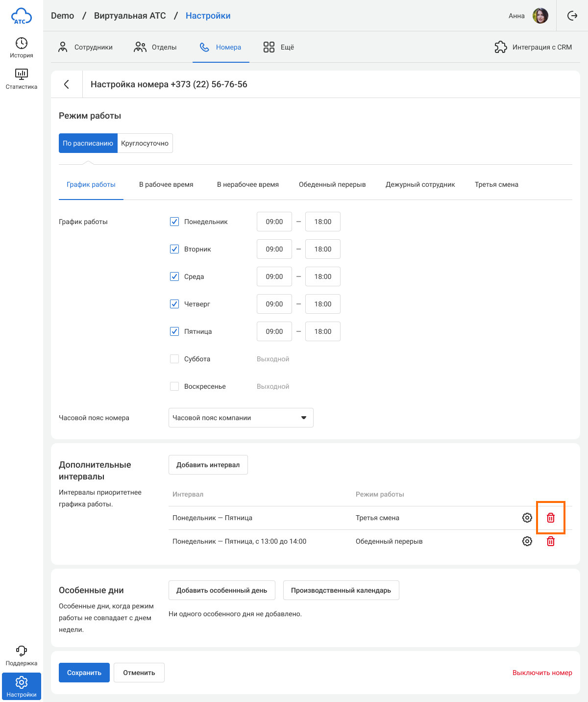Click the Вторник start time field
This screenshot has width=588, height=702.
[274, 249]
